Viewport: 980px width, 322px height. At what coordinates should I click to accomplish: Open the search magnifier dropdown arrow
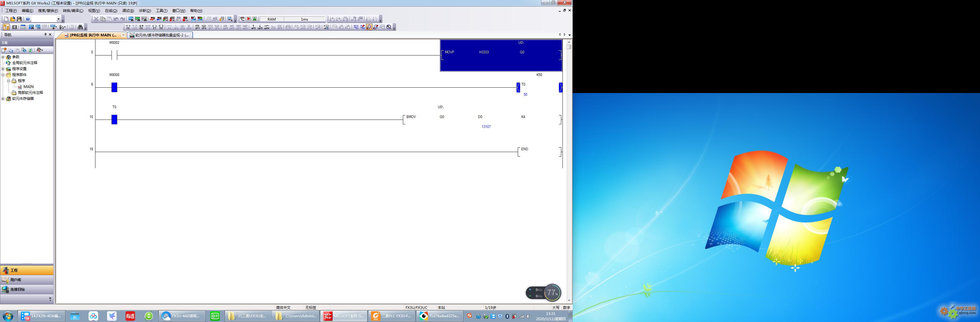coord(65,27)
